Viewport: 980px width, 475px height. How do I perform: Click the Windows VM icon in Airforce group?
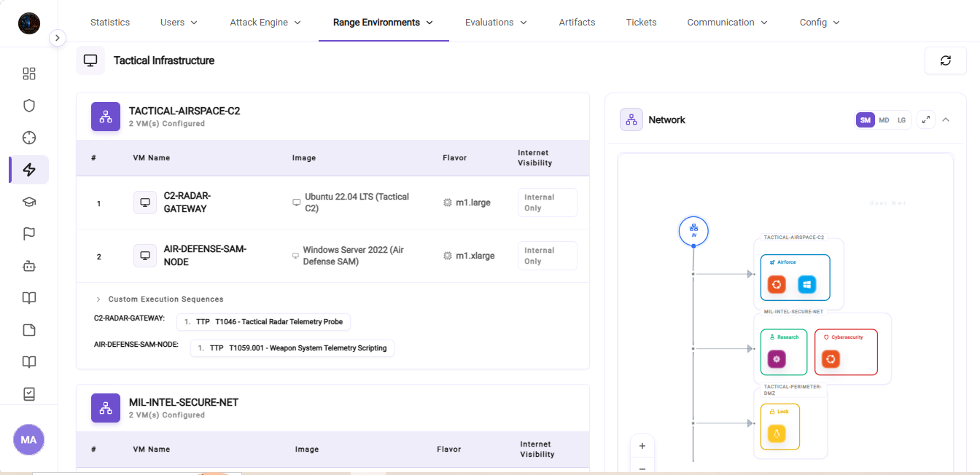pyautogui.click(x=807, y=285)
